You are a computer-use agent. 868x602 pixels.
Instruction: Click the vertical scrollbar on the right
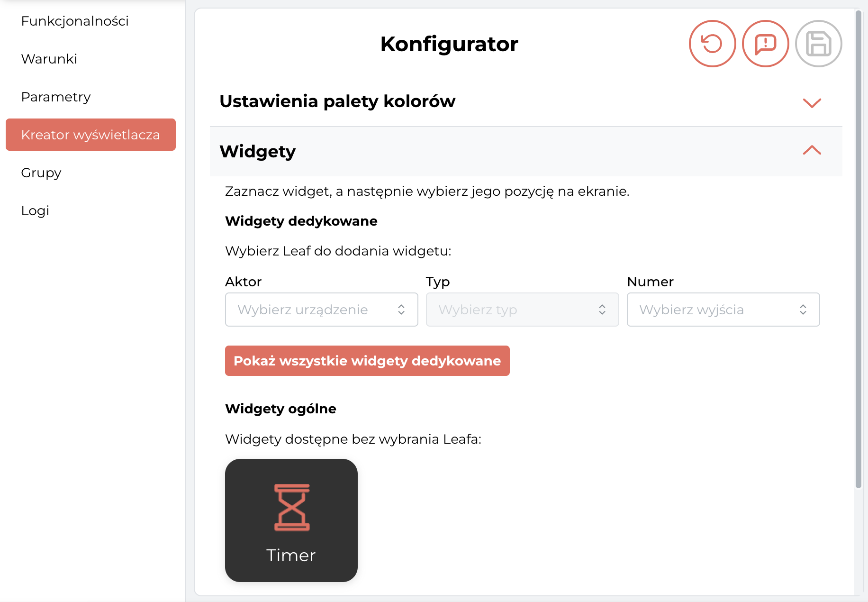[x=858, y=249]
